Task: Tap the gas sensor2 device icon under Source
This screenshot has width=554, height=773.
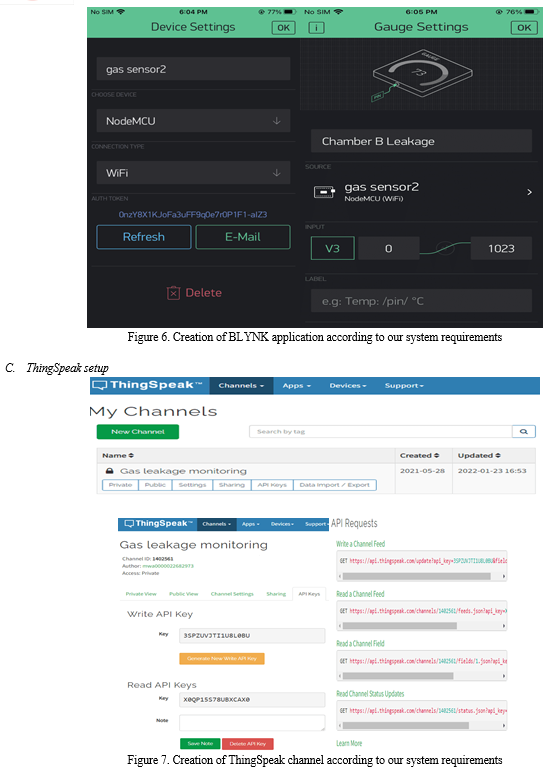Action: [x=324, y=192]
